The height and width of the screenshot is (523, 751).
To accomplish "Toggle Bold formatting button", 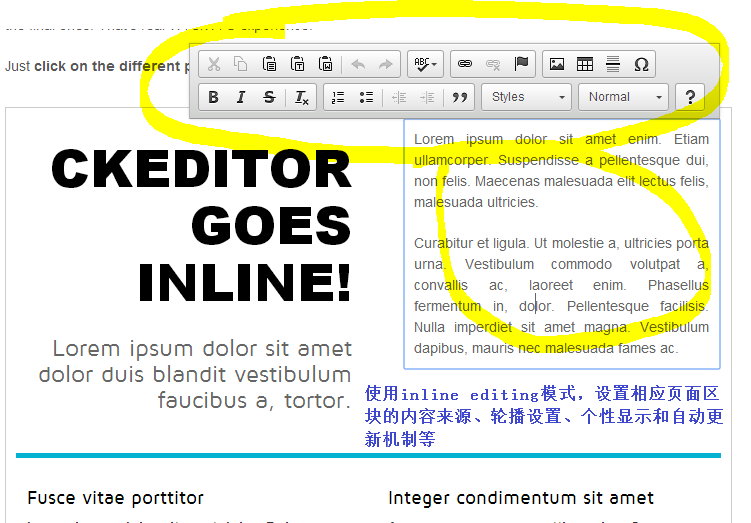I will coord(214,97).
